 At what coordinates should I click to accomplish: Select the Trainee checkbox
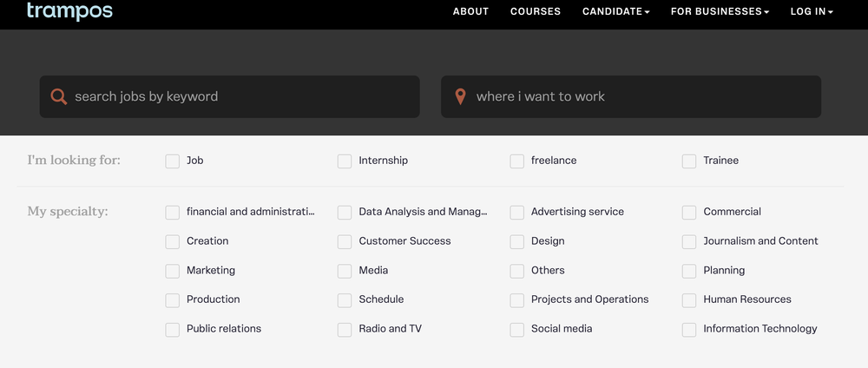(689, 161)
